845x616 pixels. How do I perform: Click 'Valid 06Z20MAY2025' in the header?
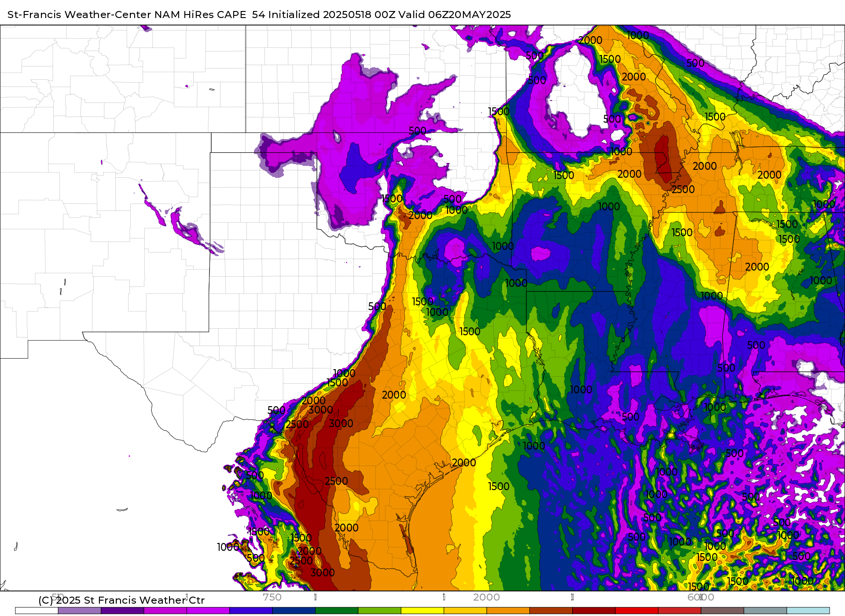coord(455,15)
